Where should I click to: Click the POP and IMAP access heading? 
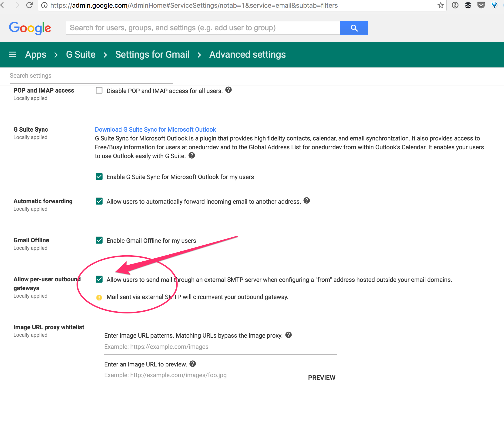click(44, 90)
